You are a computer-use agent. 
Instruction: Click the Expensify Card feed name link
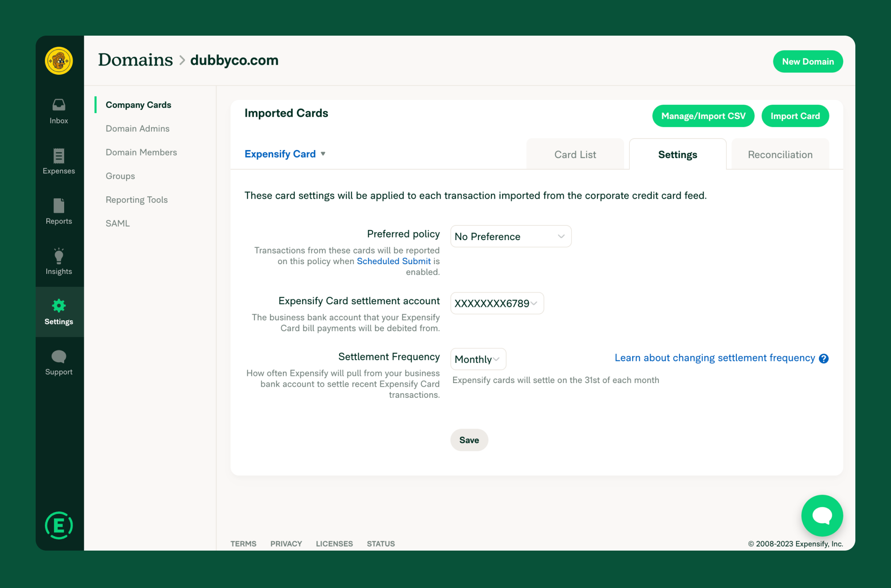(280, 154)
